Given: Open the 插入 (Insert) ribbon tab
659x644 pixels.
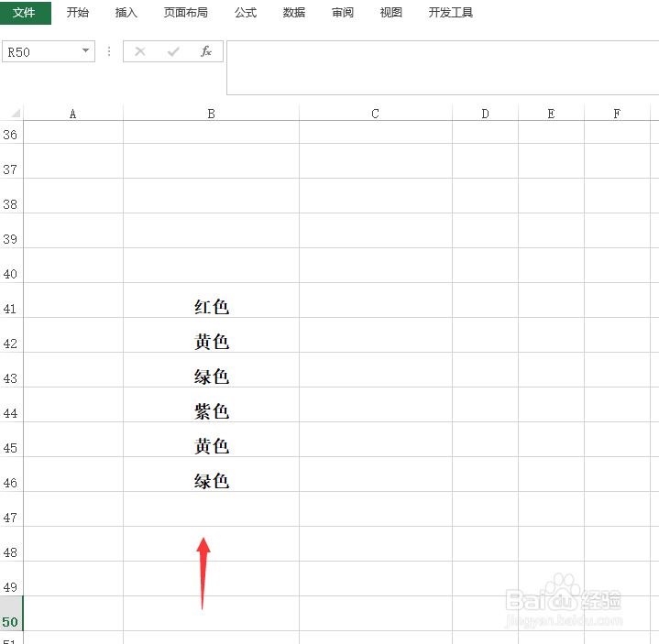Looking at the screenshot, I should pyautogui.click(x=126, y=13).
